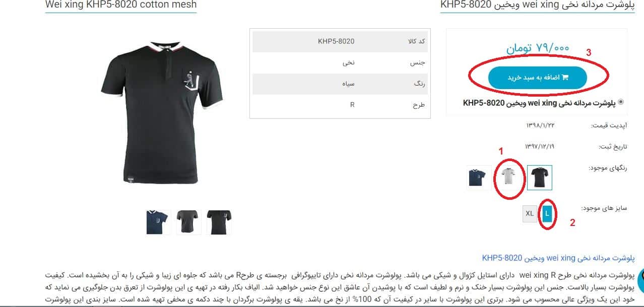This screenshot has width=644, height=307.
Task: Click the کد کالا KHP5-8020 table row
Action: (x=340, y=42)
